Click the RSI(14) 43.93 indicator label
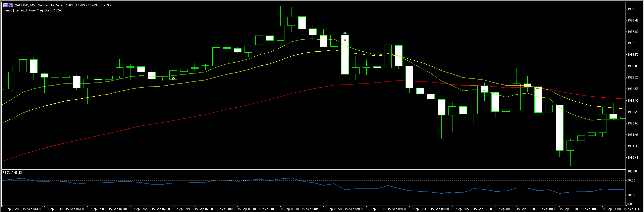This screenshot has width=644, height=212. click(12, 173)
